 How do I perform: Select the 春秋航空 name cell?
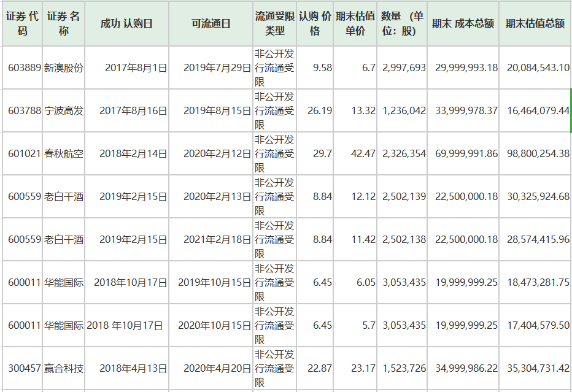[x=64, y=153]
